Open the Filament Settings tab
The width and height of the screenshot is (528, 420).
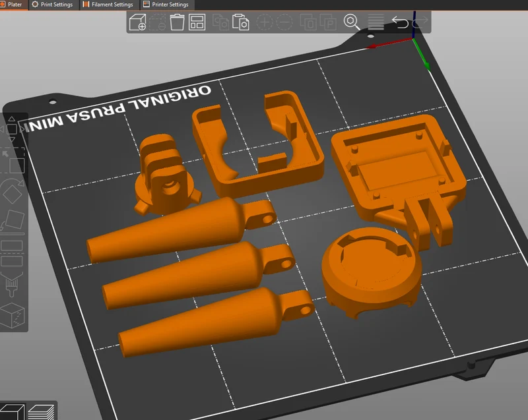point(108,5)
